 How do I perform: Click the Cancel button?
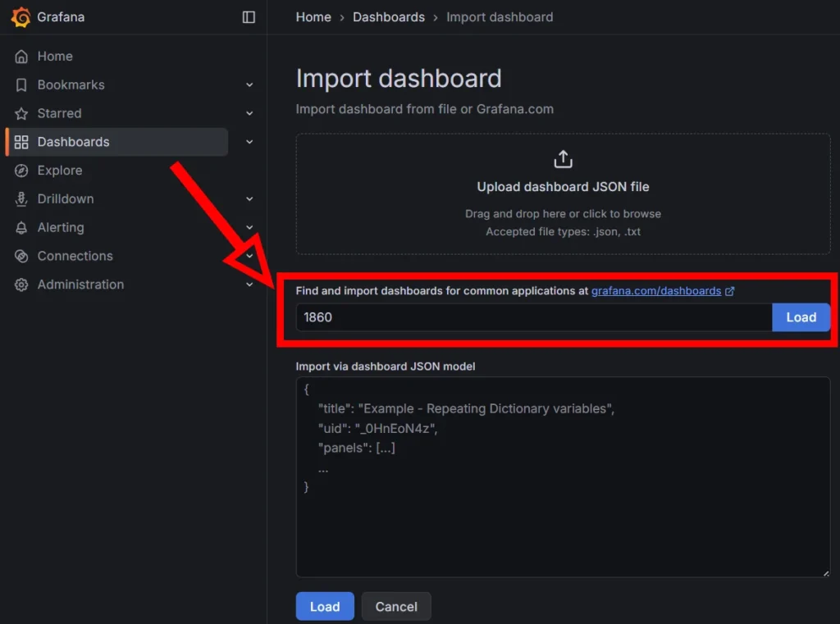point(396,607)
